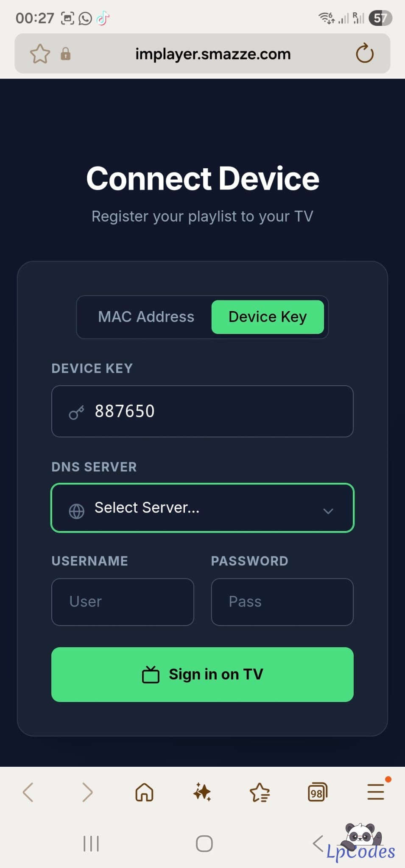Switch to the MAC Address tab
This screenshot has width=405, height=868.
point(146,317)
